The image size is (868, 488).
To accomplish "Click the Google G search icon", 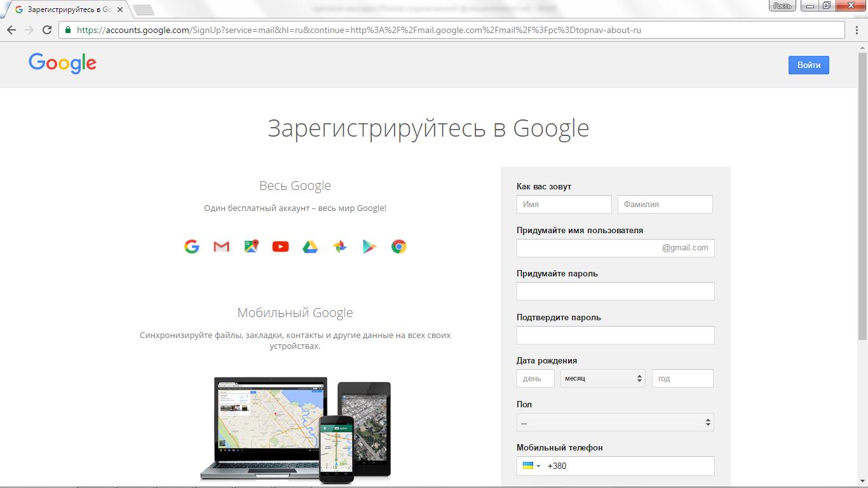I will [x=192, y=247].
